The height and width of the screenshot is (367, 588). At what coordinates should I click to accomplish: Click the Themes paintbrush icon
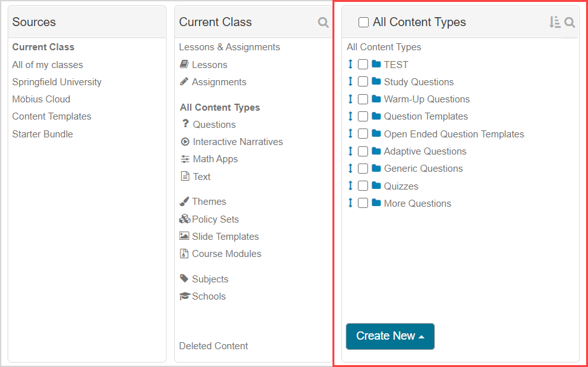tap(184, 201)
